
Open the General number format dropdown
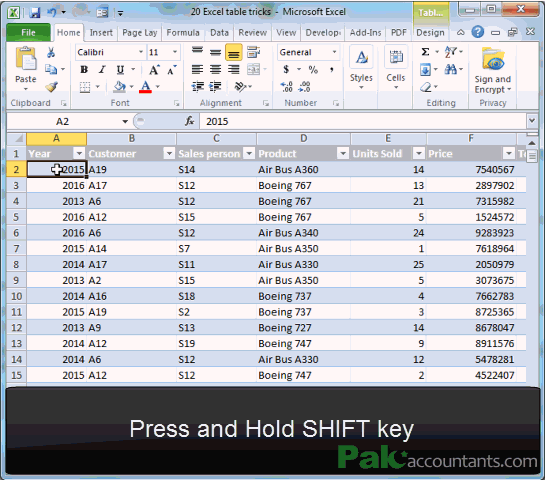coord(334,52)
